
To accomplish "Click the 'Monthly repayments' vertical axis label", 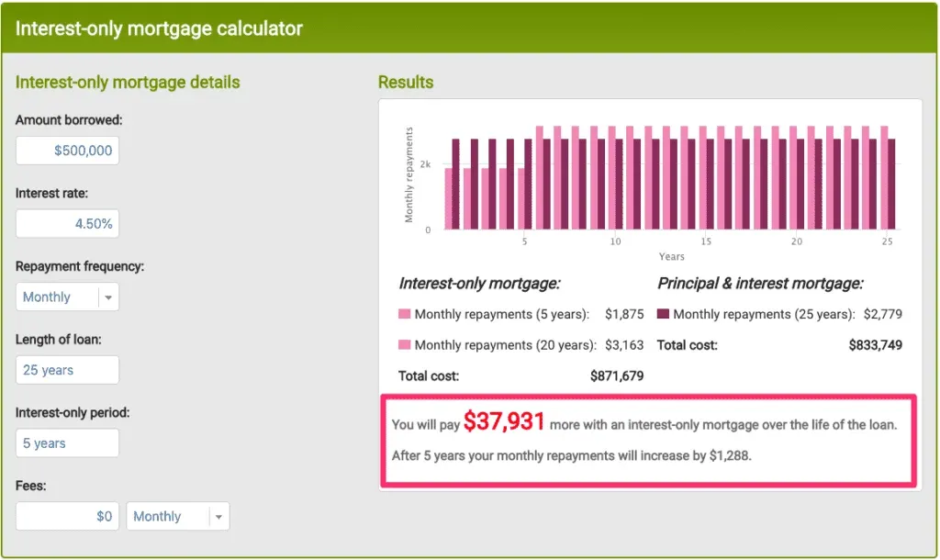I will click(408, 174).
